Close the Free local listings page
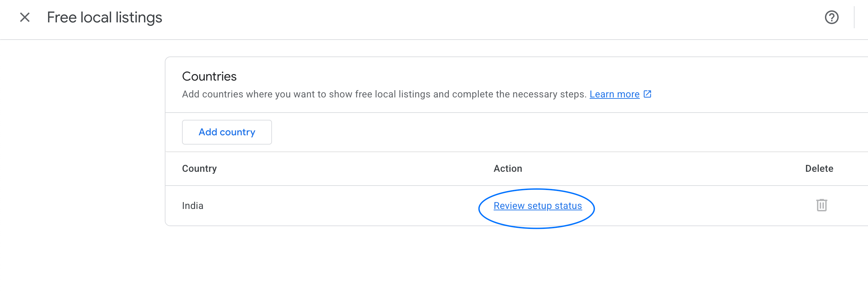The image size is (868, 295). click(25, 17)
